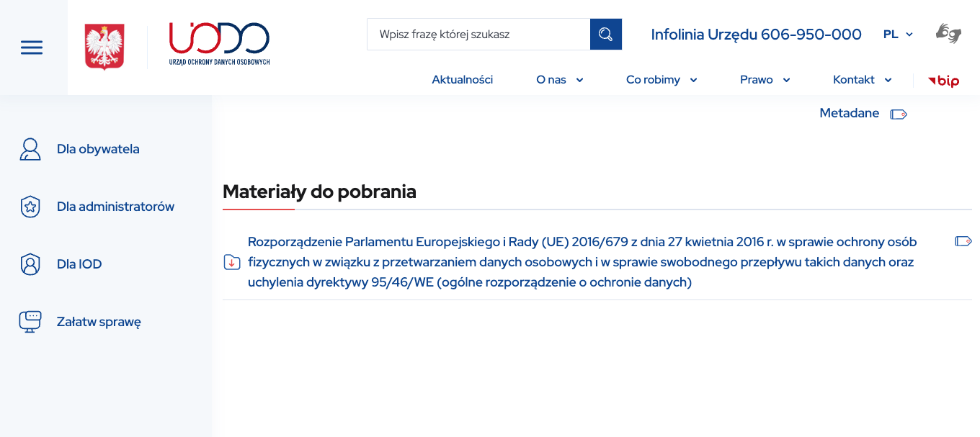
Task: Click tag icon right of the regulation file
Action: pyautogui.click(x=963, y=241)
